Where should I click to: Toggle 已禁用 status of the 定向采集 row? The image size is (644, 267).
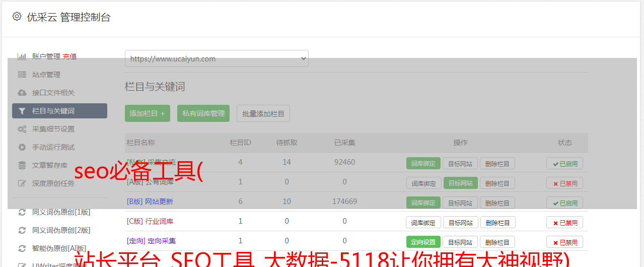(564, 242)
